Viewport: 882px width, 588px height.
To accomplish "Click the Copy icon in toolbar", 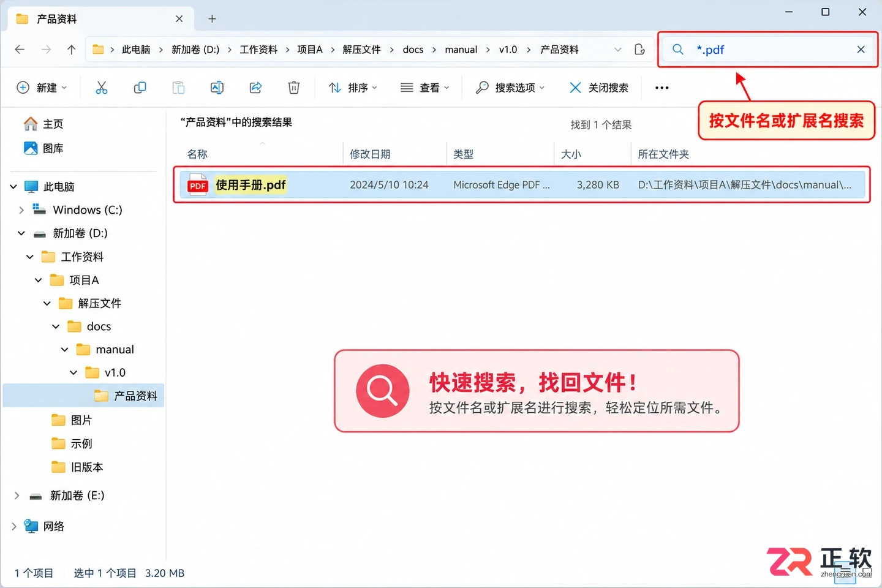I will (x=140, y=88).
